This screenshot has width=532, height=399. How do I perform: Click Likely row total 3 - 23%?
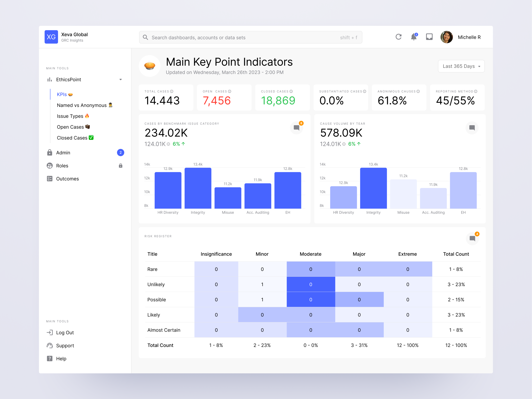click(456, 315)
